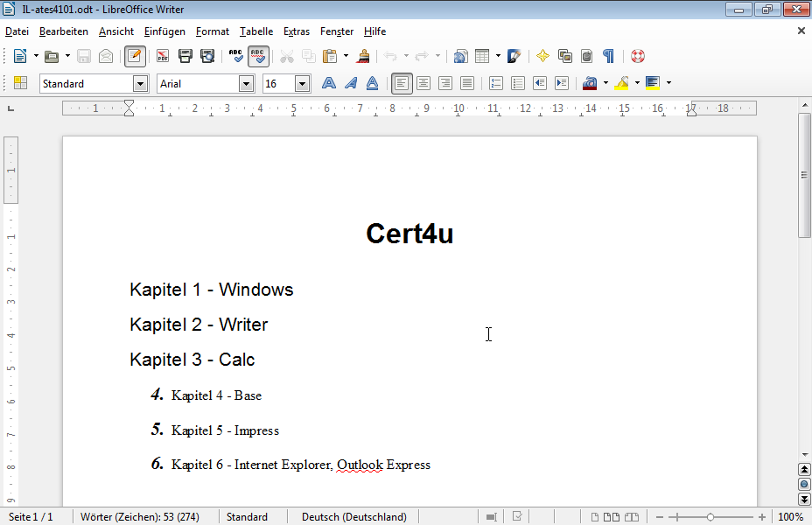Open LibreOffice Help lifebuoy icon

pyautogui.click(x=638, y=56)
